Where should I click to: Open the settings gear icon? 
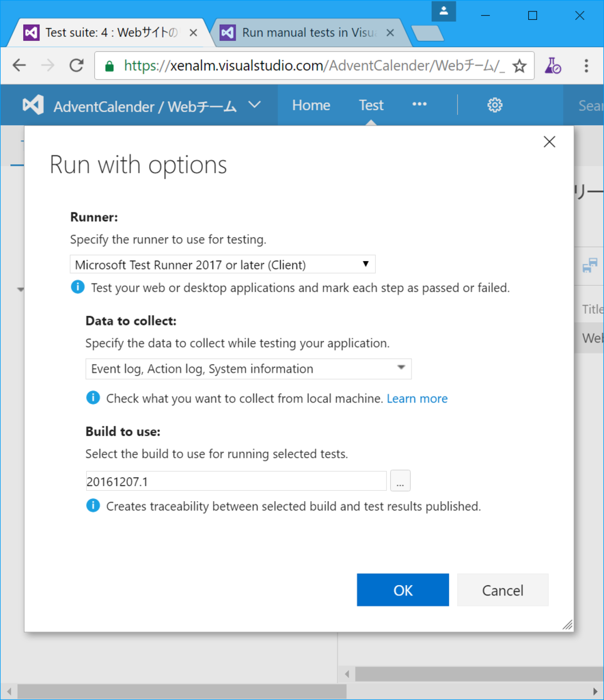coord(495,105)
